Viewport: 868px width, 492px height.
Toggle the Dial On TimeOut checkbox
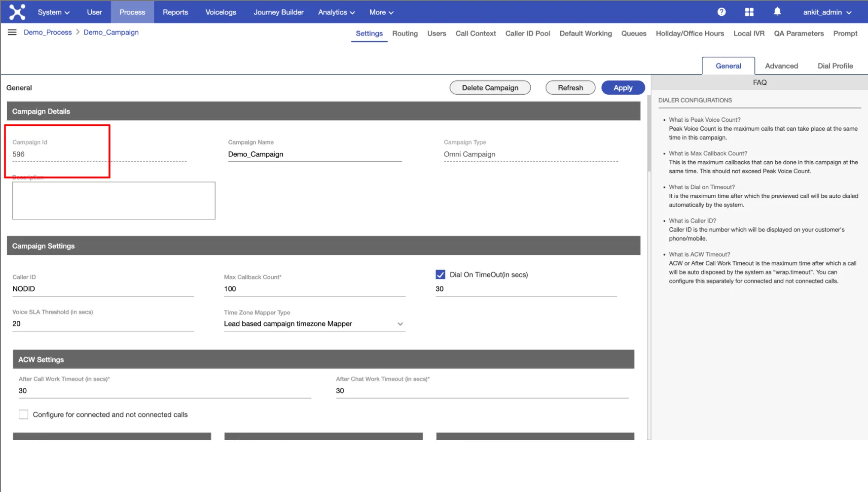coord(440,275)
